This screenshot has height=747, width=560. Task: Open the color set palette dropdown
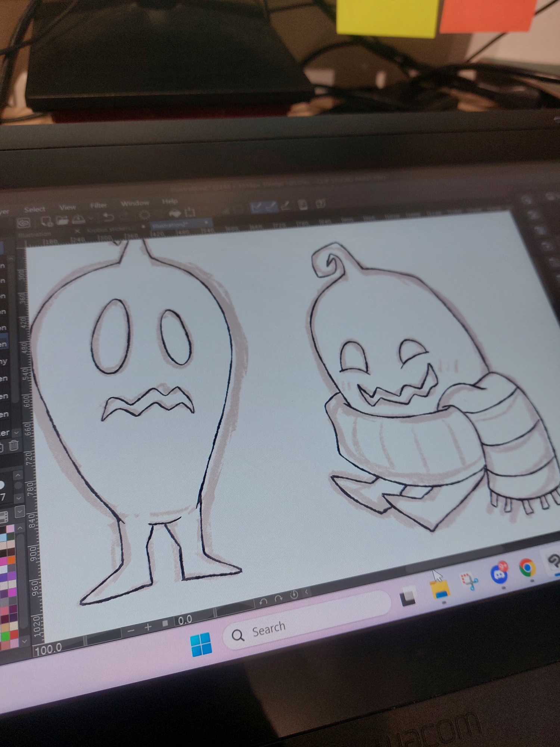point(19,511)
